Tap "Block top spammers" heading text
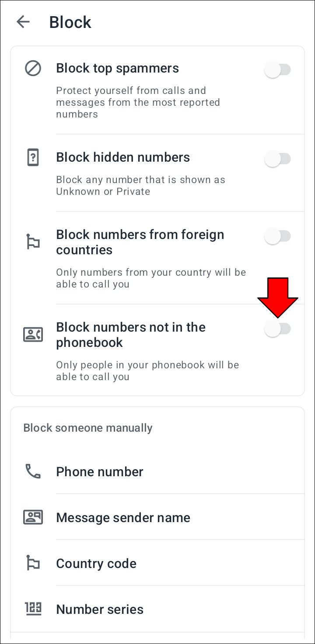Image resolution: width=315 pixels, height=644 pixels. coord(117,68)
